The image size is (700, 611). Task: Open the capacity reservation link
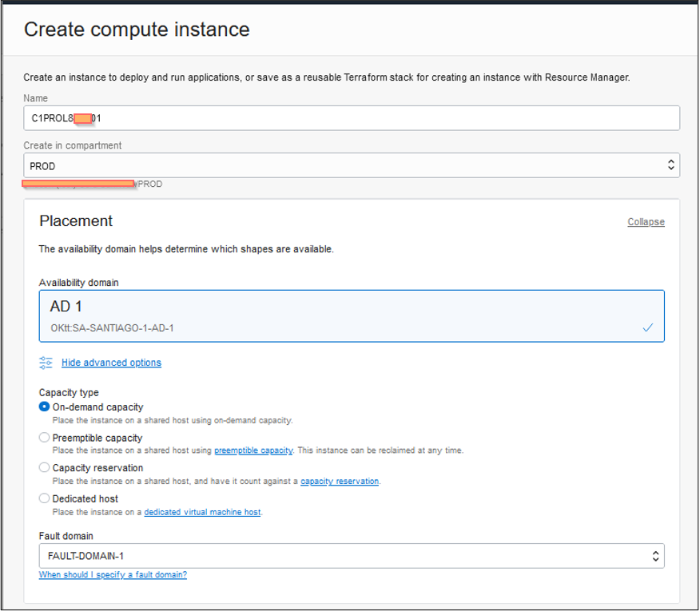339,482
